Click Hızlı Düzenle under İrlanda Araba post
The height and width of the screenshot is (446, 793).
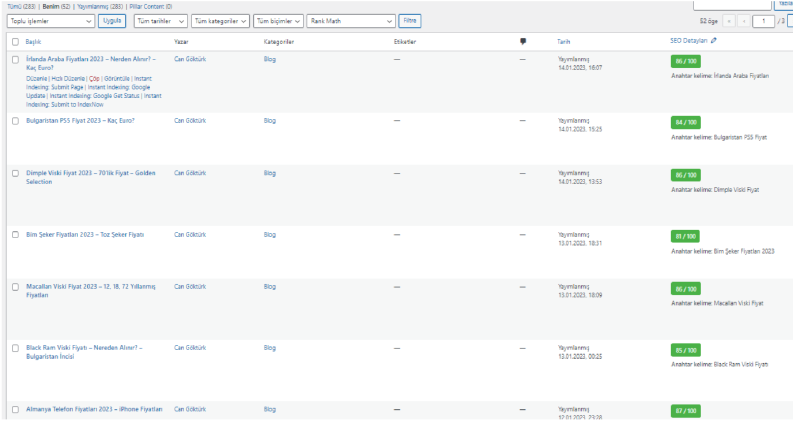pos(68,79)
